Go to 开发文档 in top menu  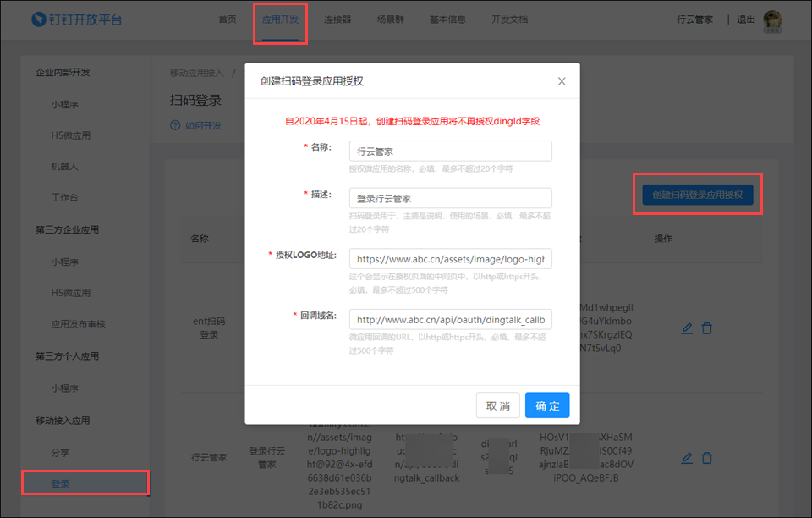(x=509, y=19)
